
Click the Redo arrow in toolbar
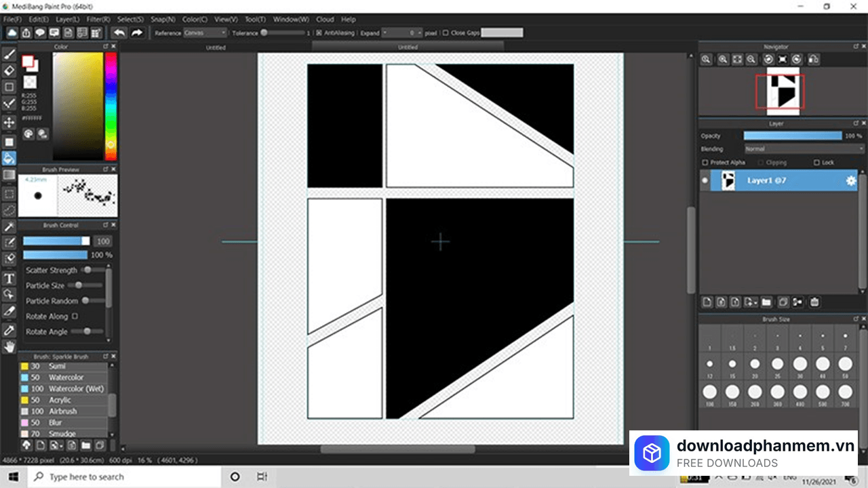pyautogui.click(x=136, y=33)
